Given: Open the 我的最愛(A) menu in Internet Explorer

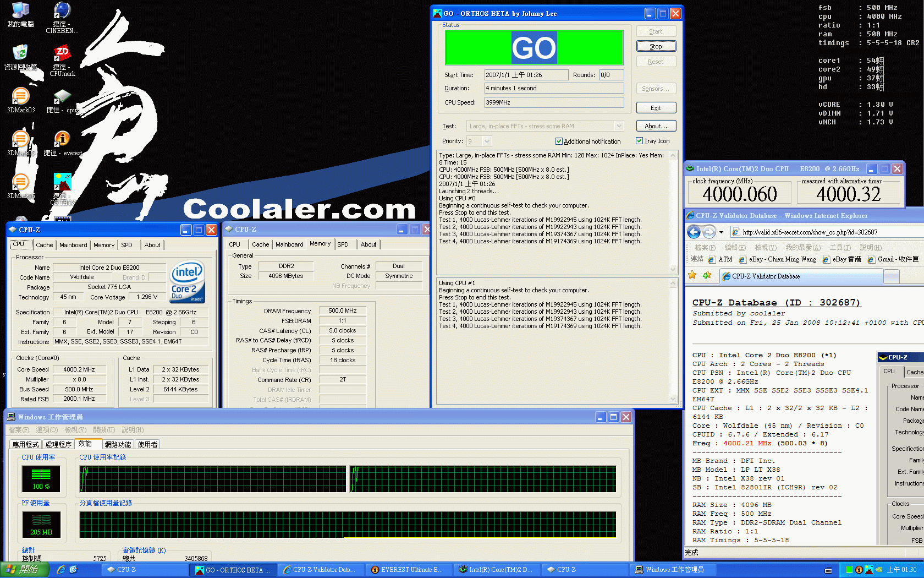Looking at the screenshot, I should tap(803, 248).
